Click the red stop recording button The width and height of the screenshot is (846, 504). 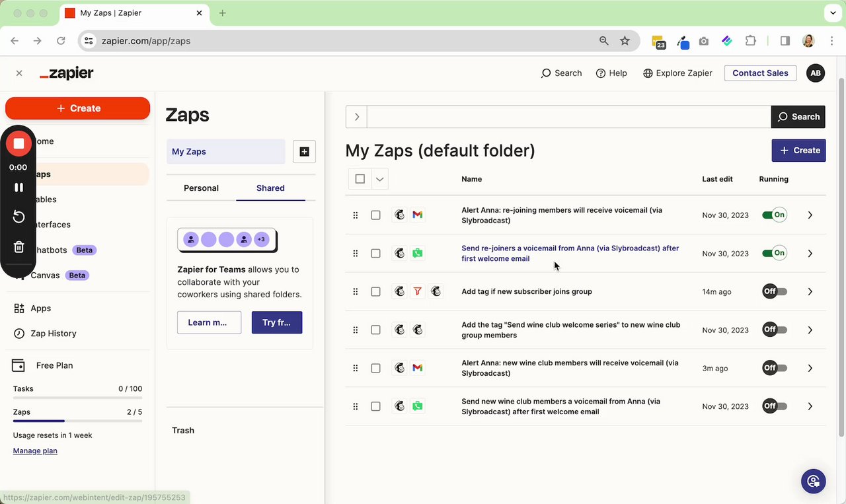point(19,143)
